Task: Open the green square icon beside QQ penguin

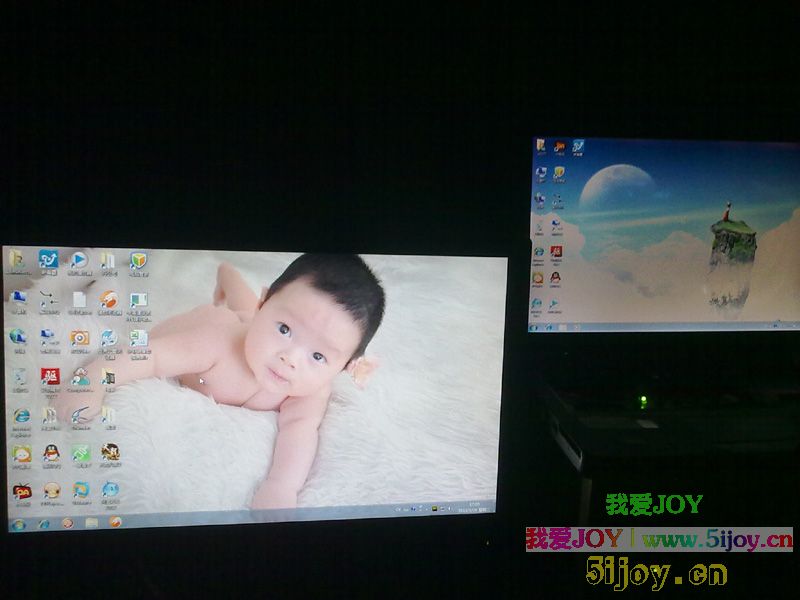Action: click(81, 453)
